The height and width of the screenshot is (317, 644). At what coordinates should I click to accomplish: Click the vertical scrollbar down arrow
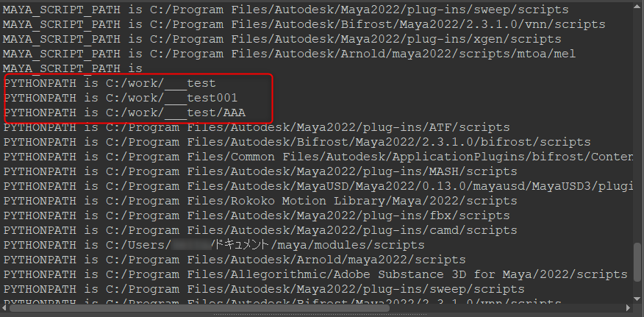[x=637, y=299]
